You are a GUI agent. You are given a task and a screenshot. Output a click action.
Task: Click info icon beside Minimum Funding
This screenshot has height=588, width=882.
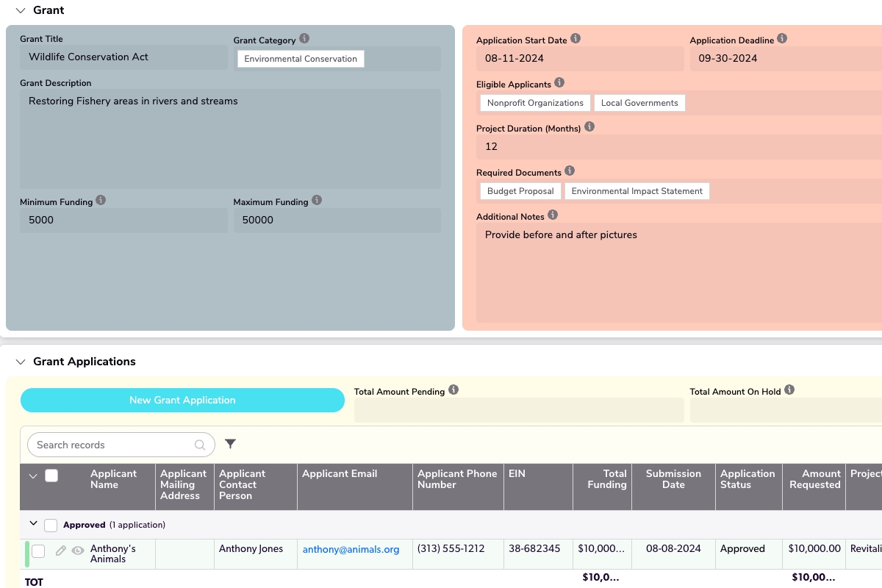101,200
